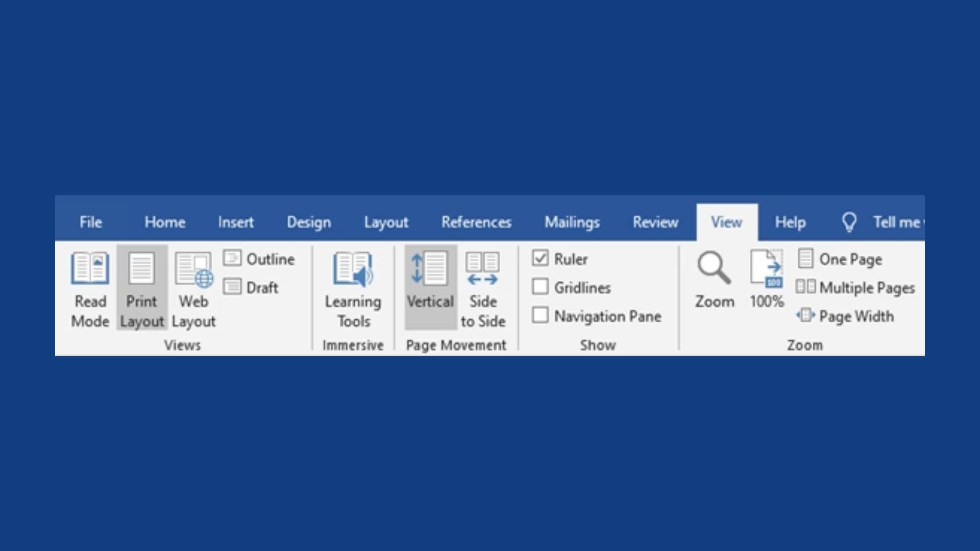Uncheck the Ruler checkbox
Viewport: 980px width, 551px height.
[540, 258]
